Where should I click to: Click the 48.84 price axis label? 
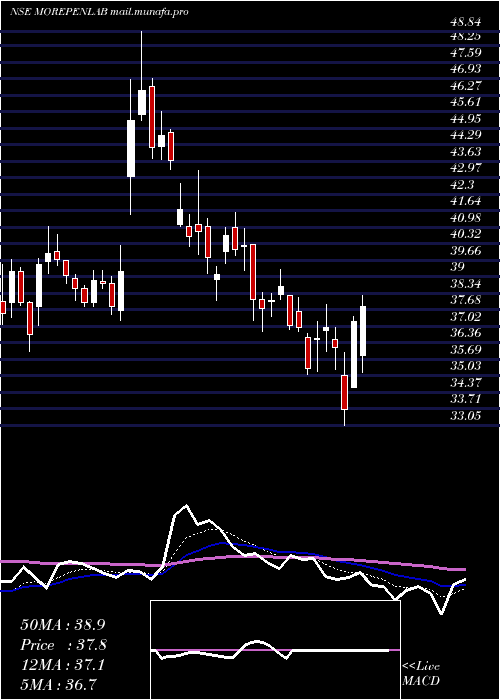tap(465, 22)
